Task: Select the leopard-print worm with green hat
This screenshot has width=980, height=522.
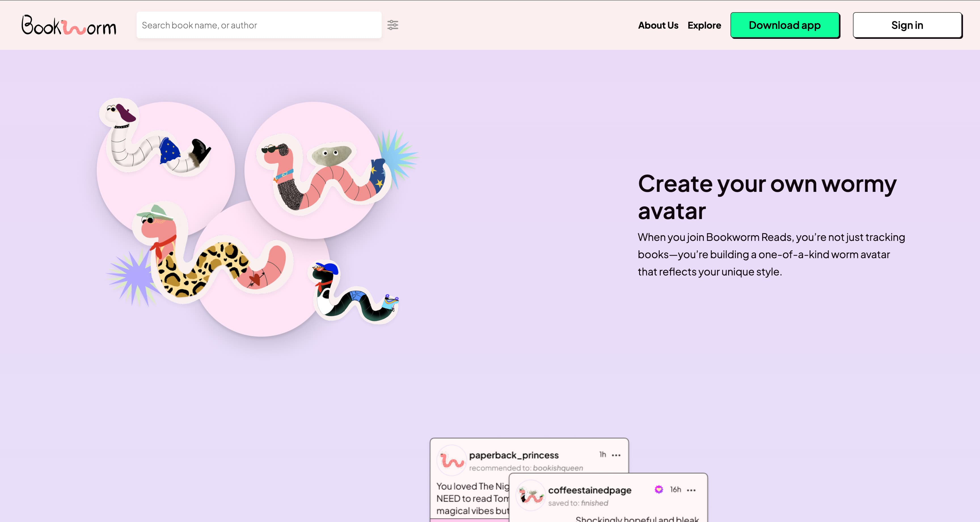Action: pos(212,253)
